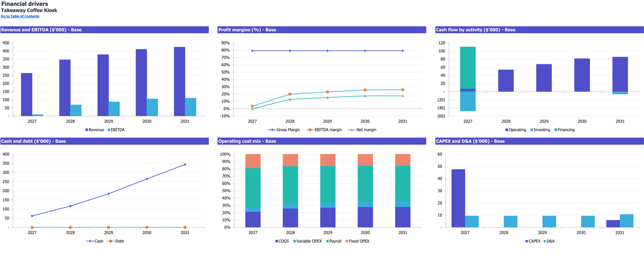644x270 pixels.
Task: Click the Revenue and EBITDA chart title
Action: coord(41,30)
